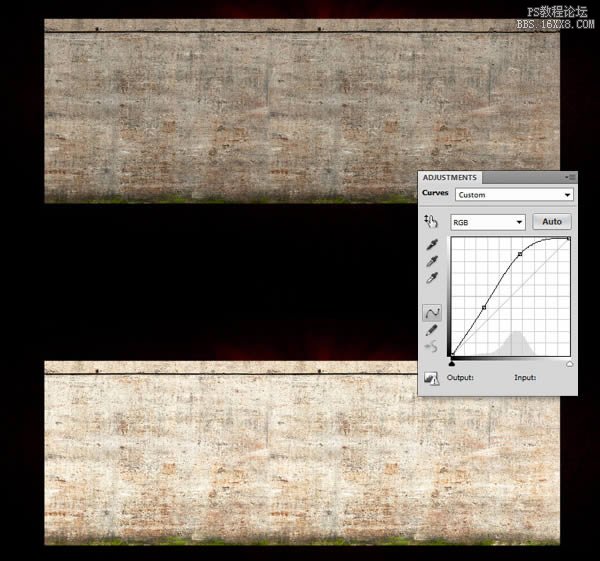Click the white point input slider
Screen dimensions: 600x561
(x=569, y=364)
